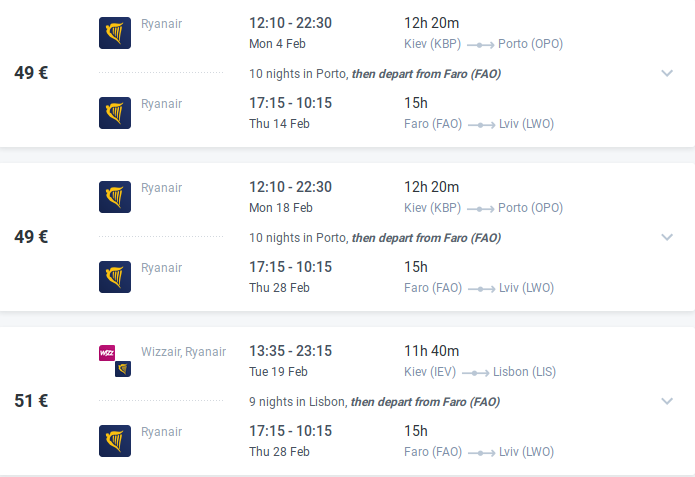Click '9 nights in Lisbon' stopover note

297,402
